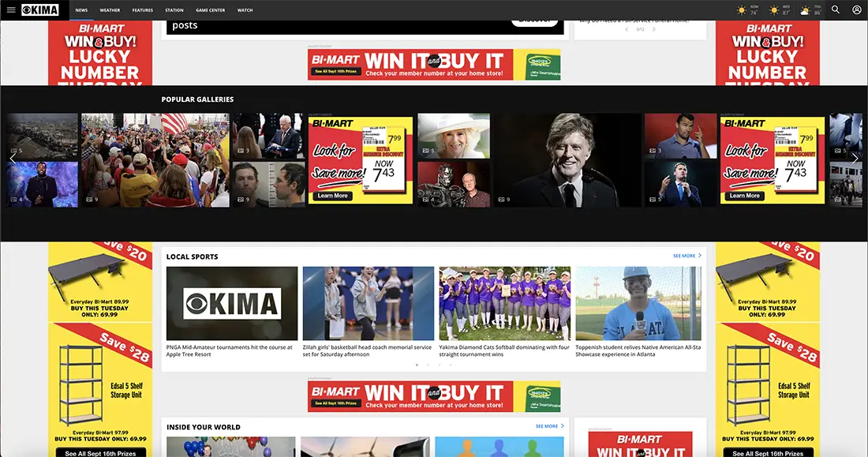Click Learn More on first Bi-Mart gallery ad
This screenshot has height=457, width=868.
pos(333,196)
